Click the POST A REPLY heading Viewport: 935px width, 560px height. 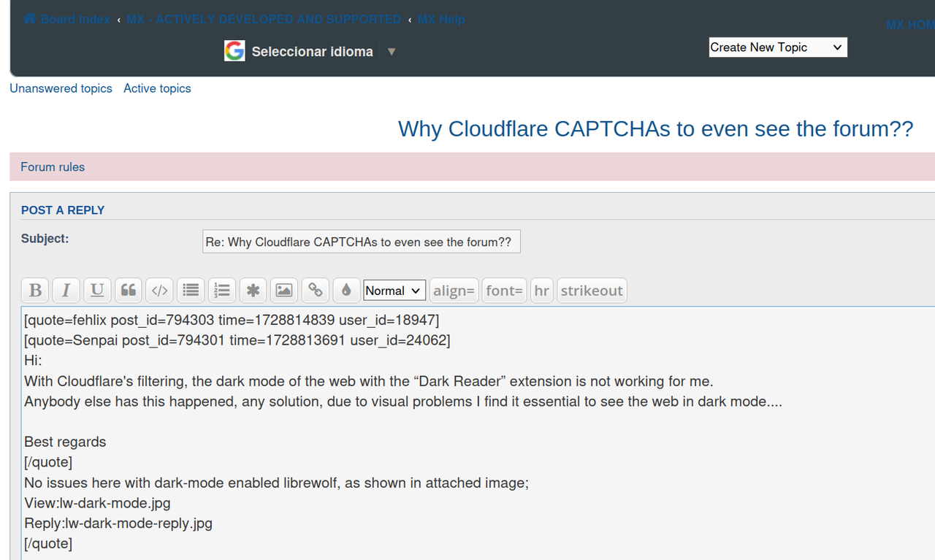[63, 210]
